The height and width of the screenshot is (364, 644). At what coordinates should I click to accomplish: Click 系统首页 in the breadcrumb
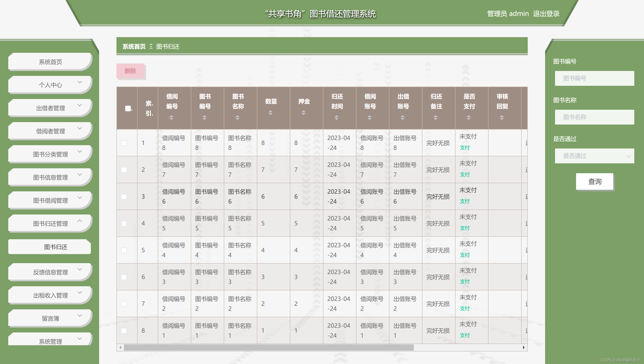[134, 46]
